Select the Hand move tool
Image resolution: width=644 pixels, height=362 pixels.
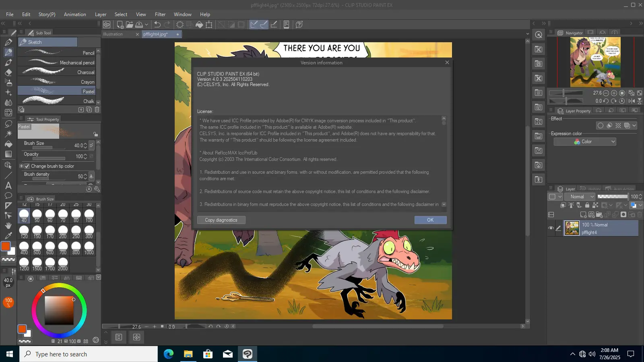8,226
